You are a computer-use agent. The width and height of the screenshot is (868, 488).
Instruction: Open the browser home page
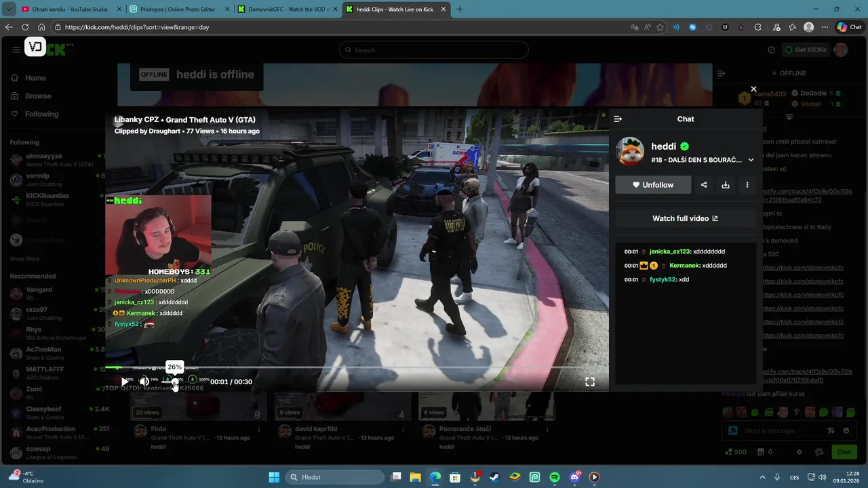(41, 27)
